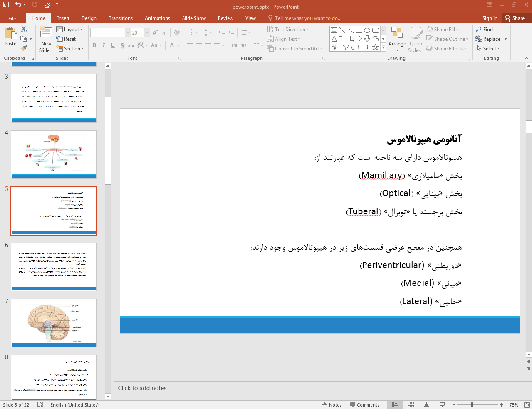Toggle Italic text formatting

pyautogui.click(x=104, y=45)
